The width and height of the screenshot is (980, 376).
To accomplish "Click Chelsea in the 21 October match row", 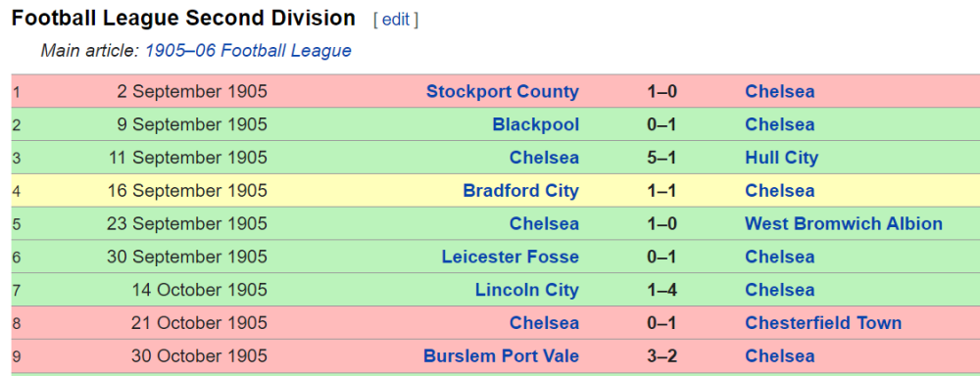I will 544,323.
